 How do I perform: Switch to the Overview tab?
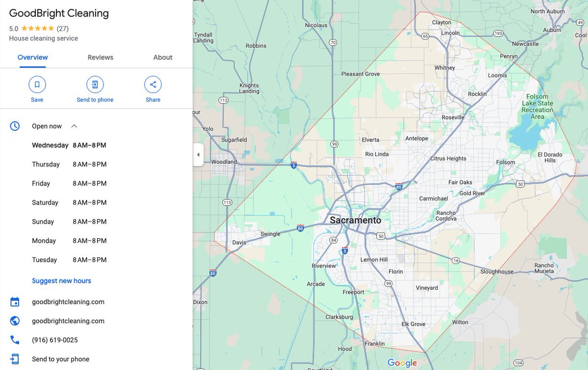click(x=33, y=57)
